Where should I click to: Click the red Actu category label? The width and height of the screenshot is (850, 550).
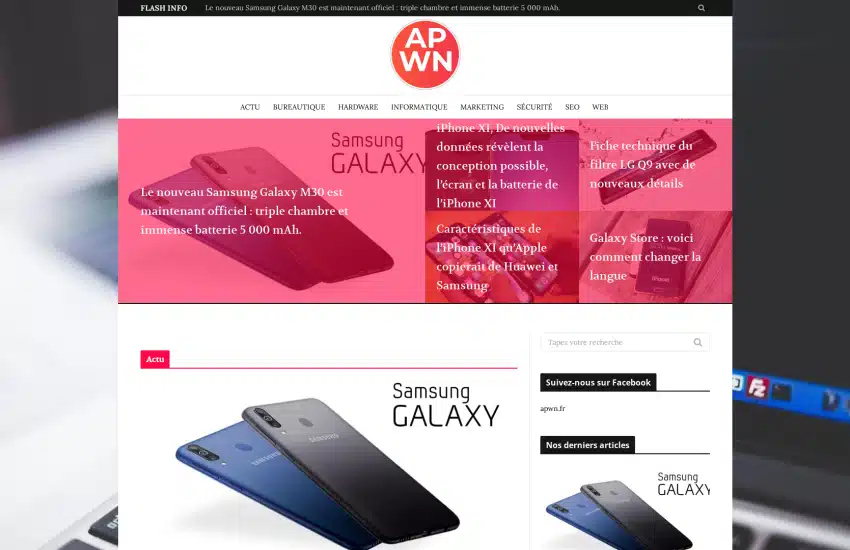click(x=155, y=359)
